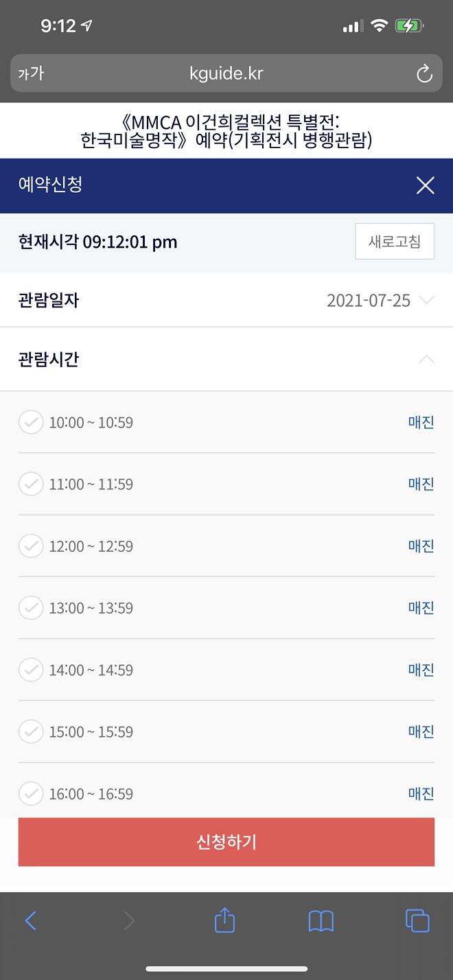Open the 관람일자 date dropdown
Viewport: 453px width, 980px height.
click(426, 300)
